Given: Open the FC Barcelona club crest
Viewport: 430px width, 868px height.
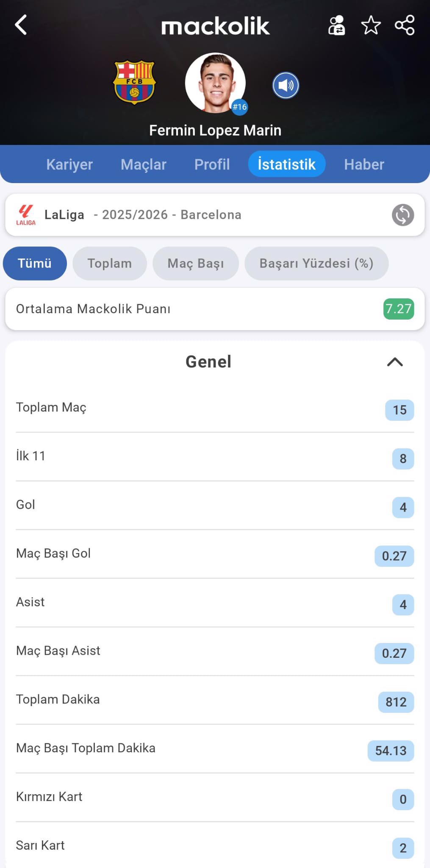Looking at the screenshot, I should tap(134, 83).
